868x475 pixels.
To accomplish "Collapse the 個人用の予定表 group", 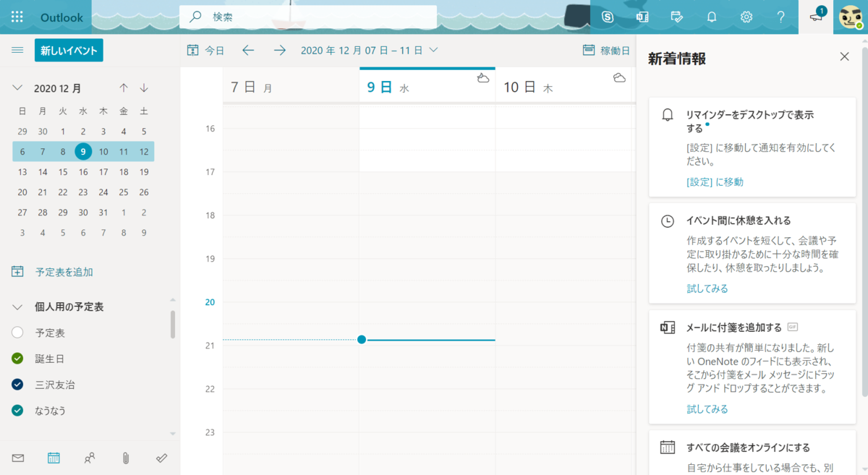I will 18,307.
